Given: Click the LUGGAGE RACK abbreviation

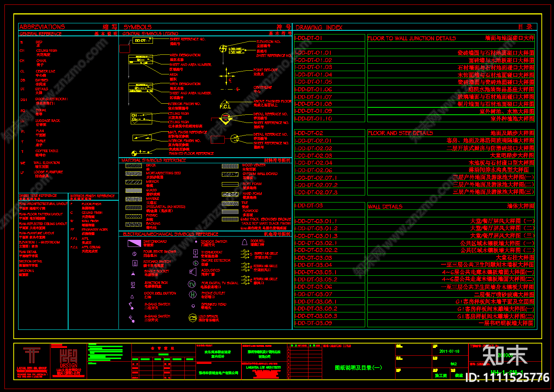Looking at the screenshot, I should click(47, 121).
